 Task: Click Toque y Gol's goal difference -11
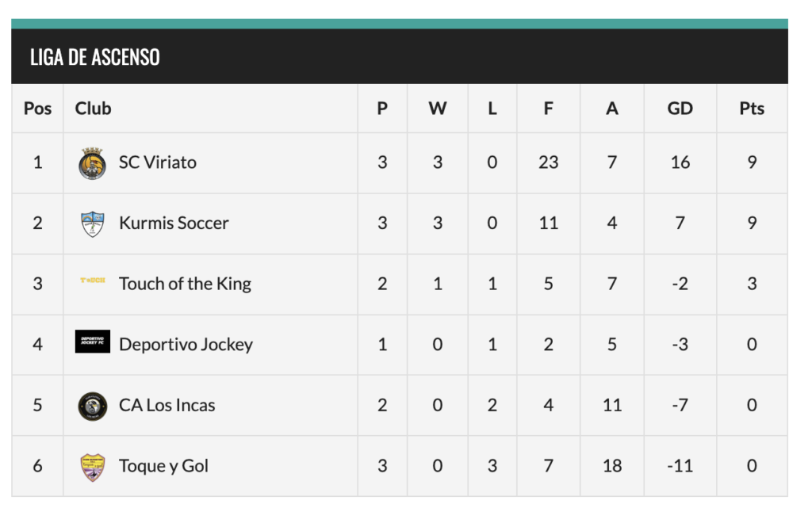click(680, 466)
